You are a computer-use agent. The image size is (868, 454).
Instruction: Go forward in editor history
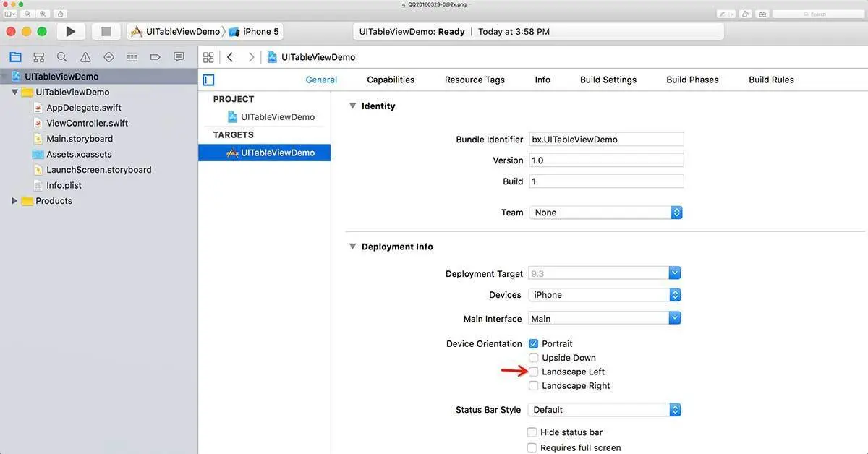coord(251,57)
